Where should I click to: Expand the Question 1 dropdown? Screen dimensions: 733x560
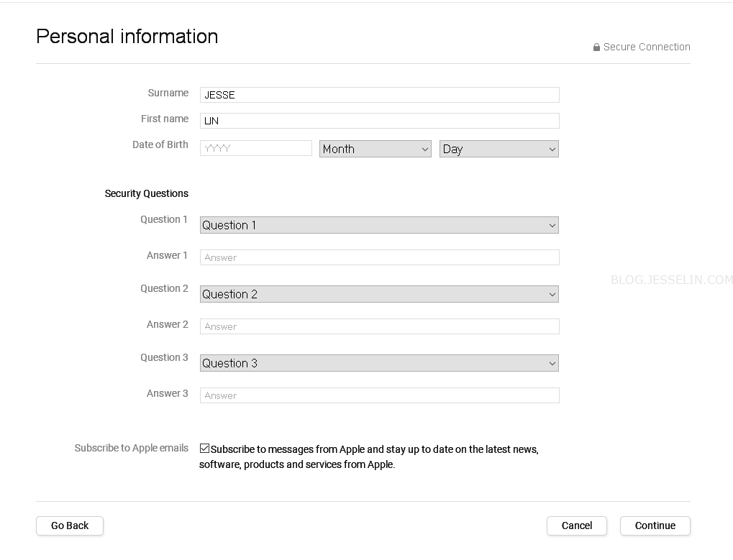[379, 225]
